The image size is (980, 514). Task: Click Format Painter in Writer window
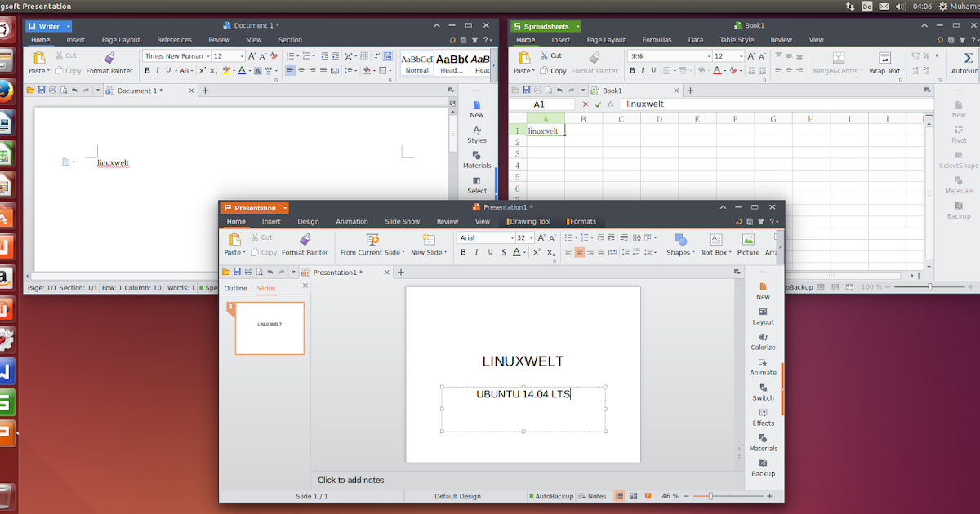point(109,62)
